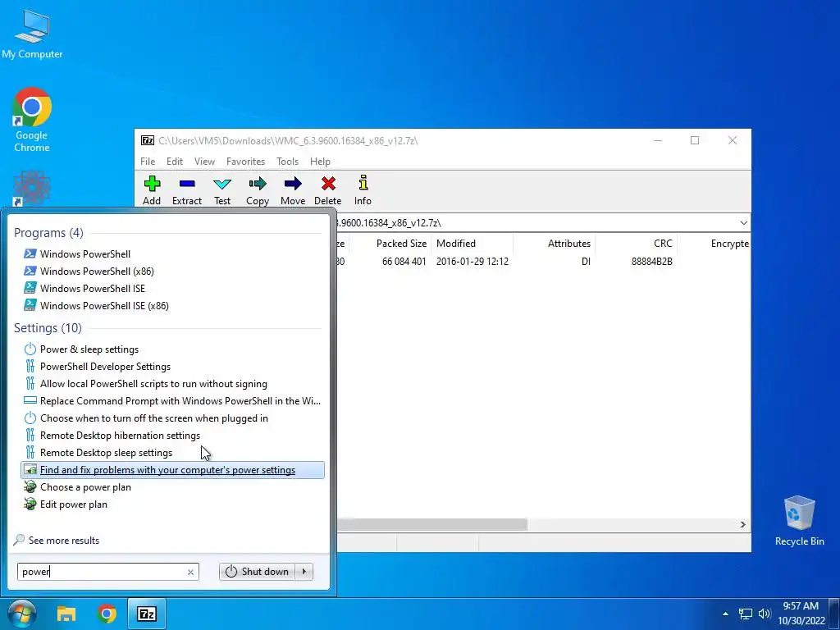Open the Recycle Bin desktop icon

[799, 521]
